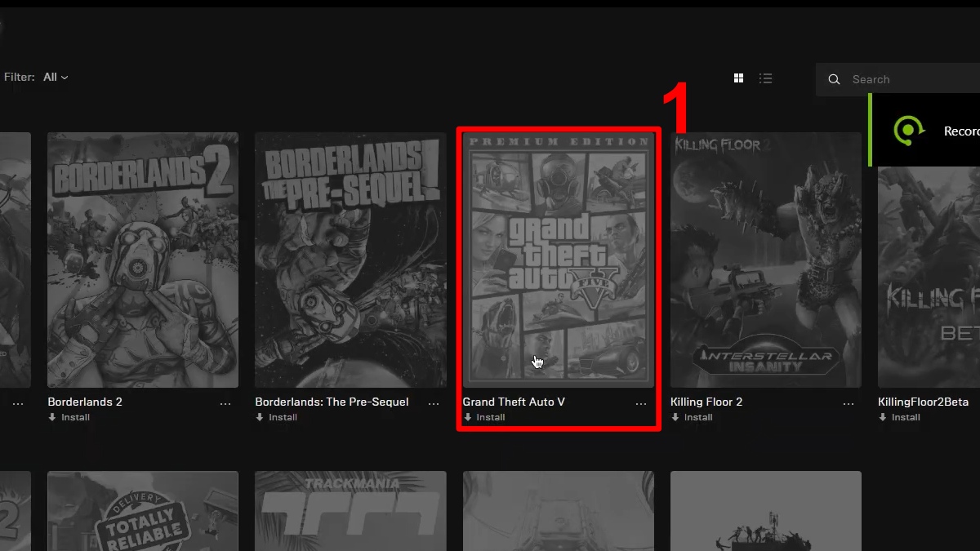The image size is (980, 551).
Task: Install Grand Theft Auto V
Action: pos(485,417)
